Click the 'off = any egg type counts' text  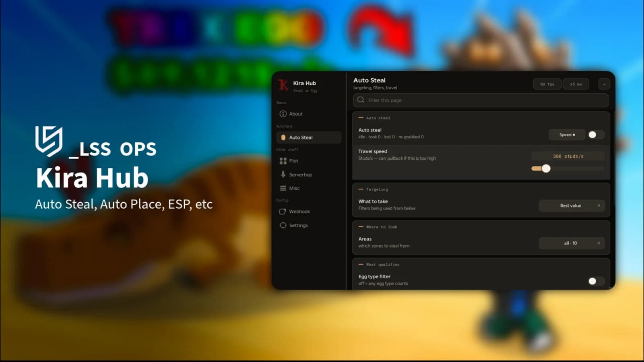pos(383,284)
